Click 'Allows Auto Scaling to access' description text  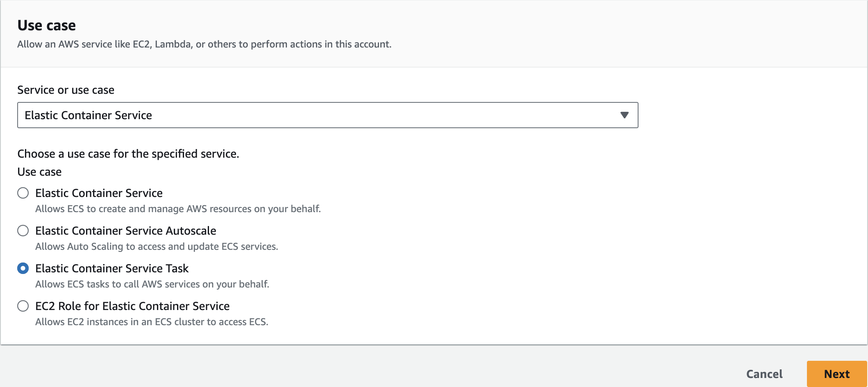coord(157,247)
